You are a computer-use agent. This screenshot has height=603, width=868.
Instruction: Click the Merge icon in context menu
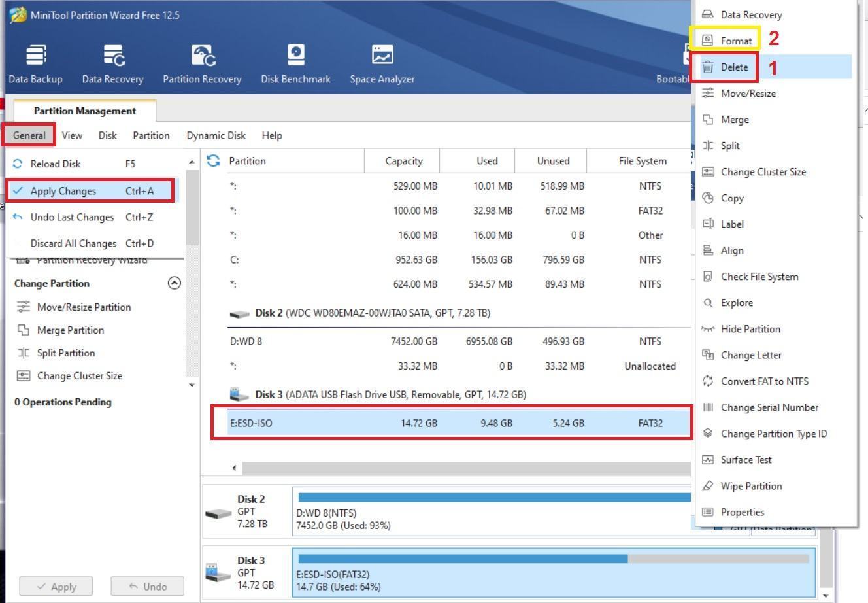(708, 119)
